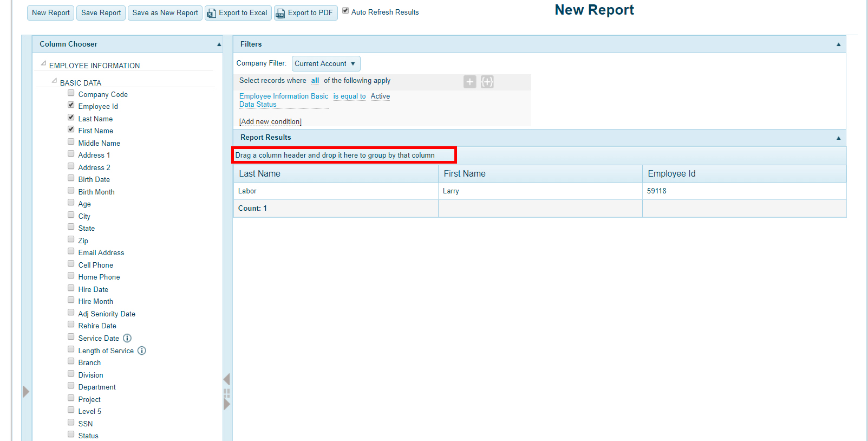Uncheck the Employee Id column checkbox
This screenshot has width=868, height=441.
[71, 105]
